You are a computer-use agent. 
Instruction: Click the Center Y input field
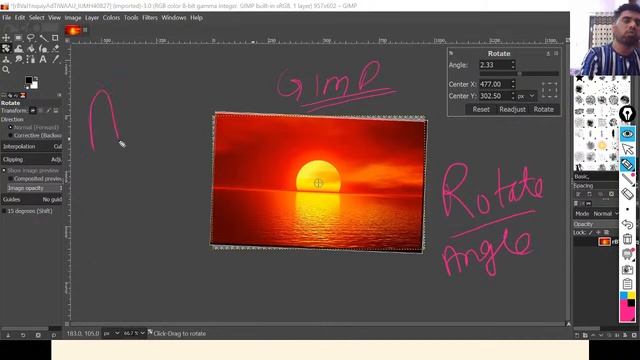[x=494, y=96]
